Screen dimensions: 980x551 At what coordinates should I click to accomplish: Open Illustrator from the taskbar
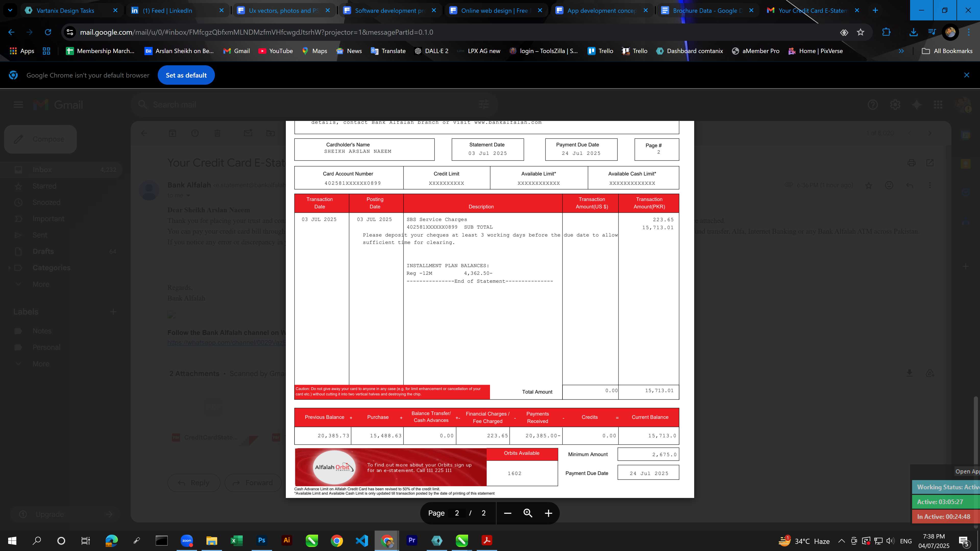(x=286, y=540)
